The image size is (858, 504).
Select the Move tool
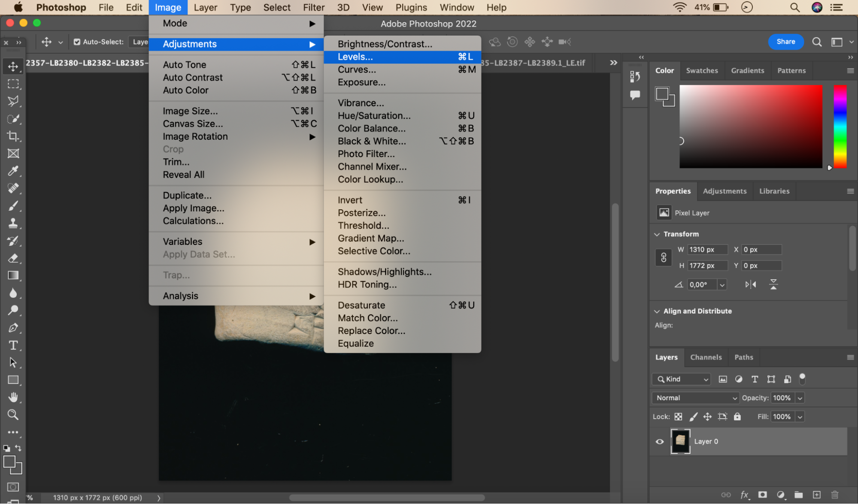coord(13,66)
